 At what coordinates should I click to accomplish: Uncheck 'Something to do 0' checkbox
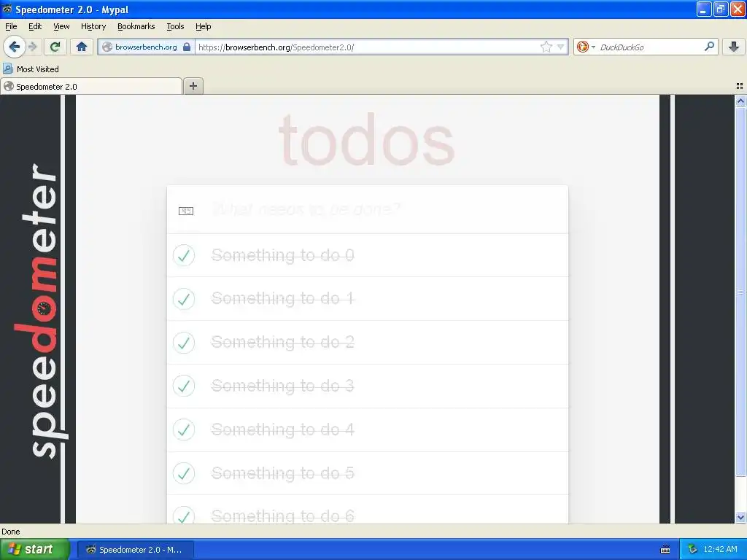point(184,255)
